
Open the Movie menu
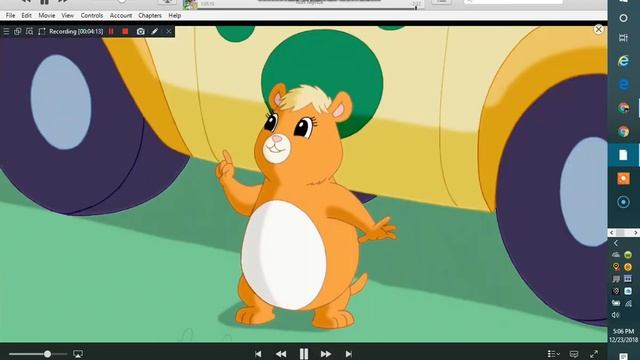click(47, 16)
